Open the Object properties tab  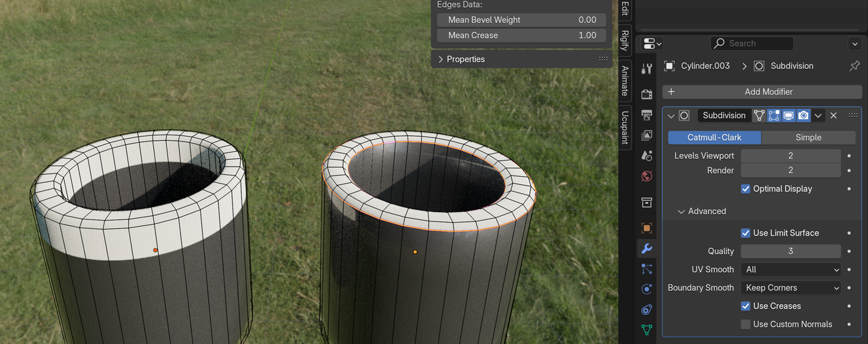click(647, 228)
